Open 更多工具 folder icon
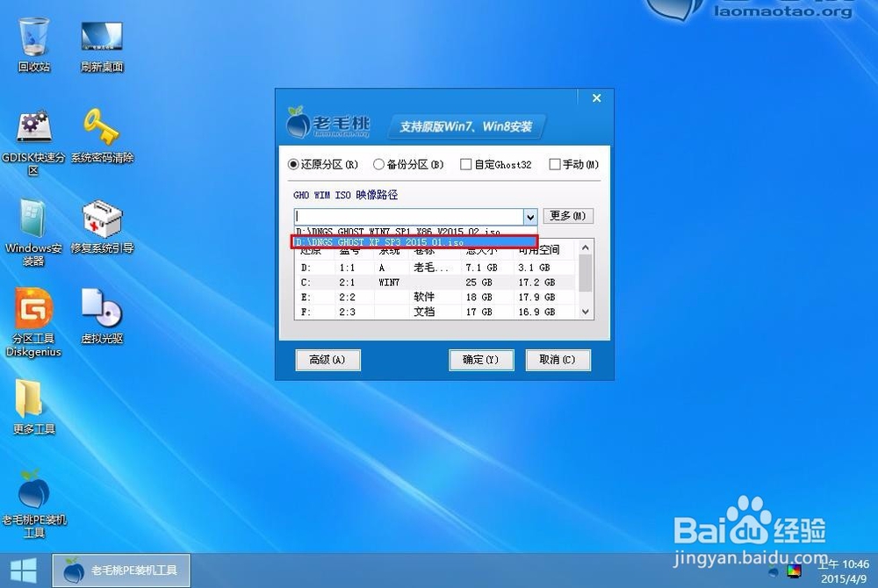Image resolution: width=878 pixels, height=588 pixels. (33, 406)
